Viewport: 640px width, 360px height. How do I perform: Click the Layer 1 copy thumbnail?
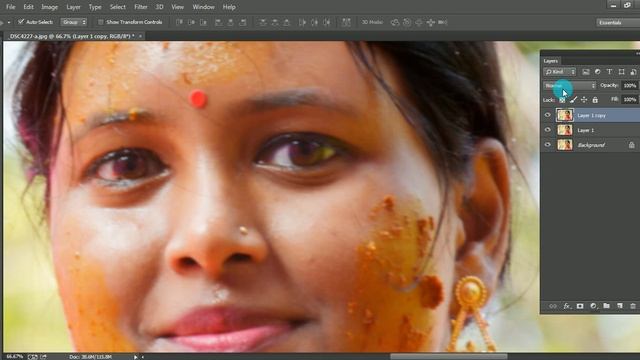[565, 115]
